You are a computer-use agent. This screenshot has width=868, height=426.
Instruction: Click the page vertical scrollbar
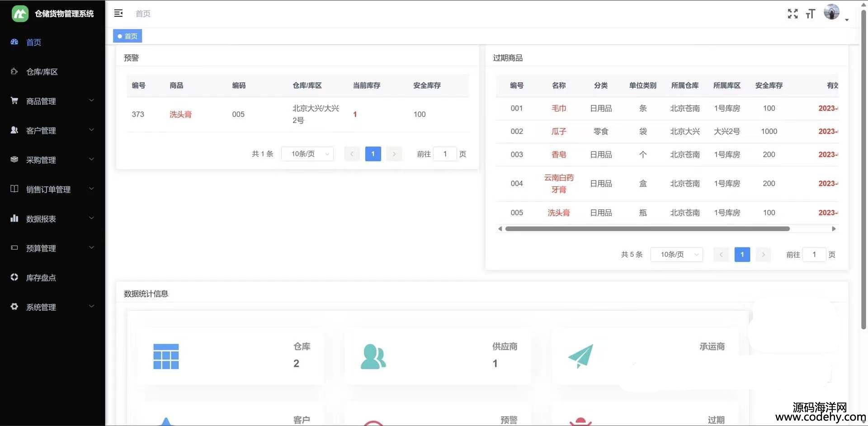(863, 169)
